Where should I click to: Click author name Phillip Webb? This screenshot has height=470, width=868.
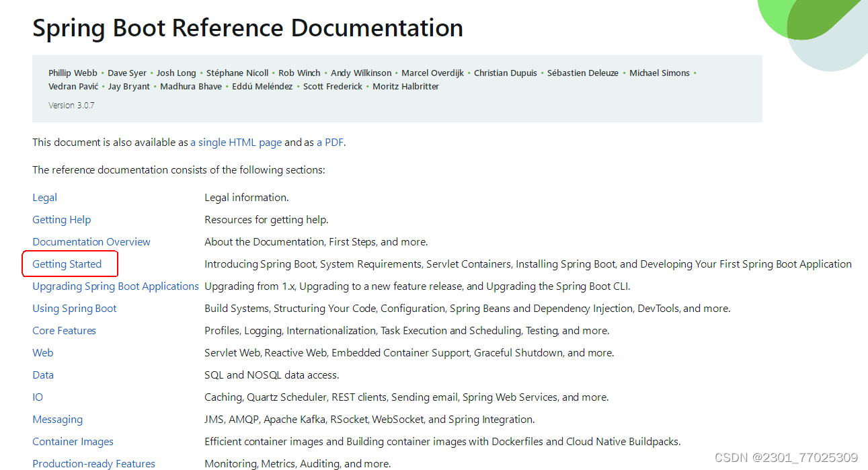73,73
